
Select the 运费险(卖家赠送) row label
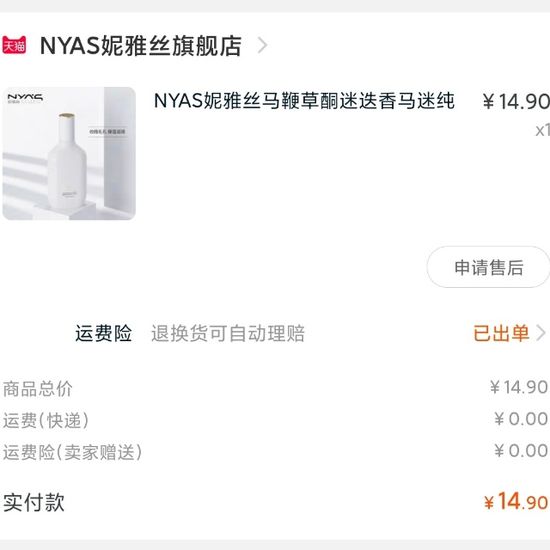point(72,452)
